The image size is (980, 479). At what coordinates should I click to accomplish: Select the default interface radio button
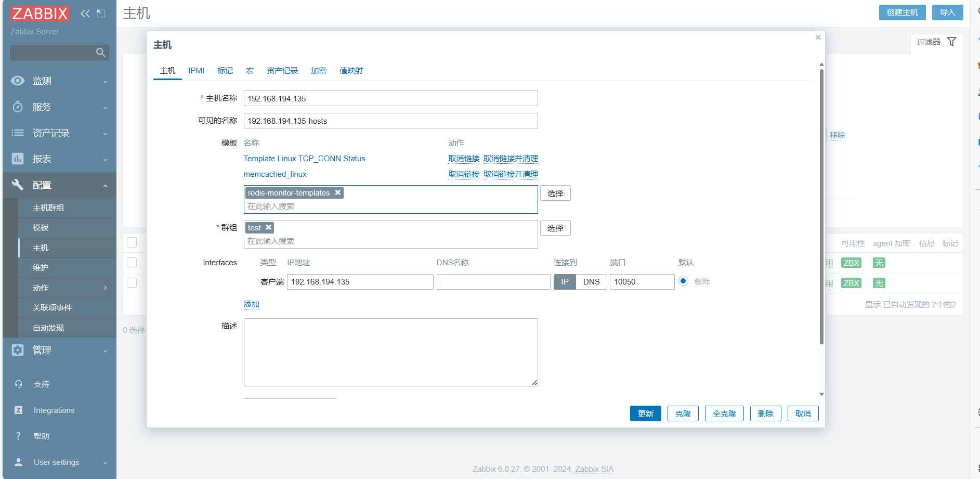pos(684,281)
